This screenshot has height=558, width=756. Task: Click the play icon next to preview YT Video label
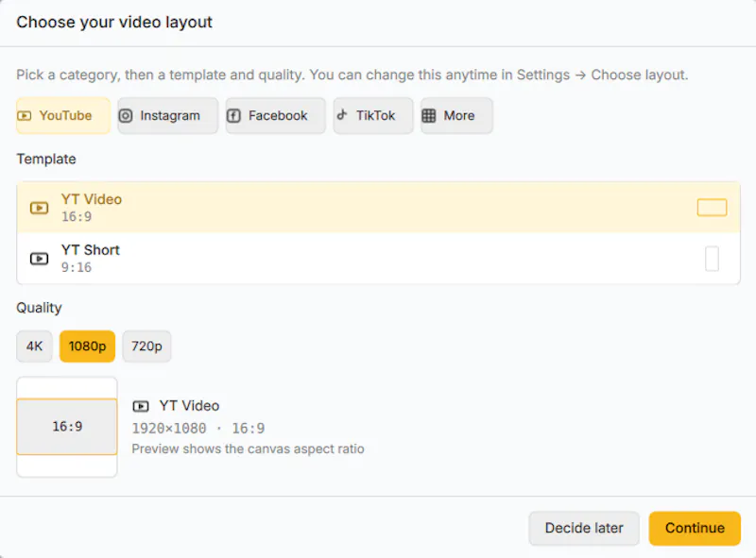(x=141, y=406)
